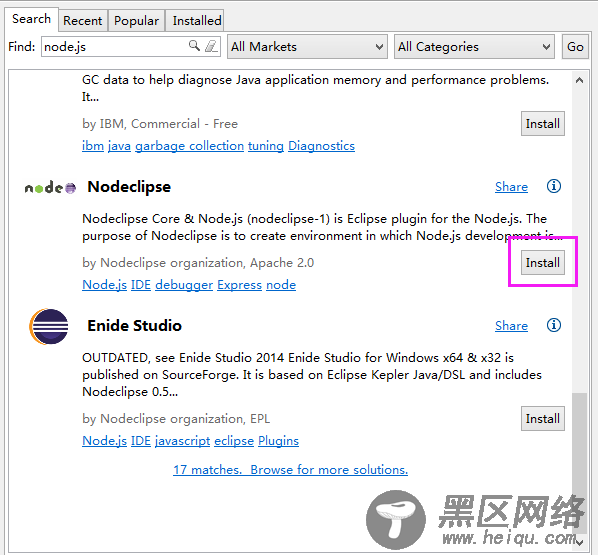Click the 'java' tag link
The image size is (598, 555).
pos(119,146)
